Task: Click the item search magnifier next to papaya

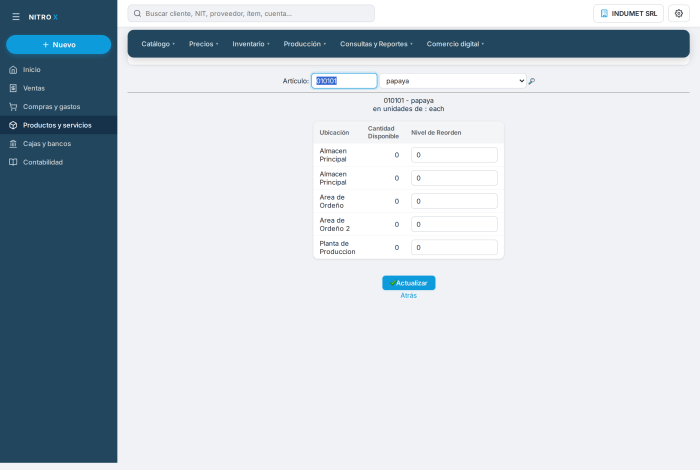Action: click(x=532, y=81)
